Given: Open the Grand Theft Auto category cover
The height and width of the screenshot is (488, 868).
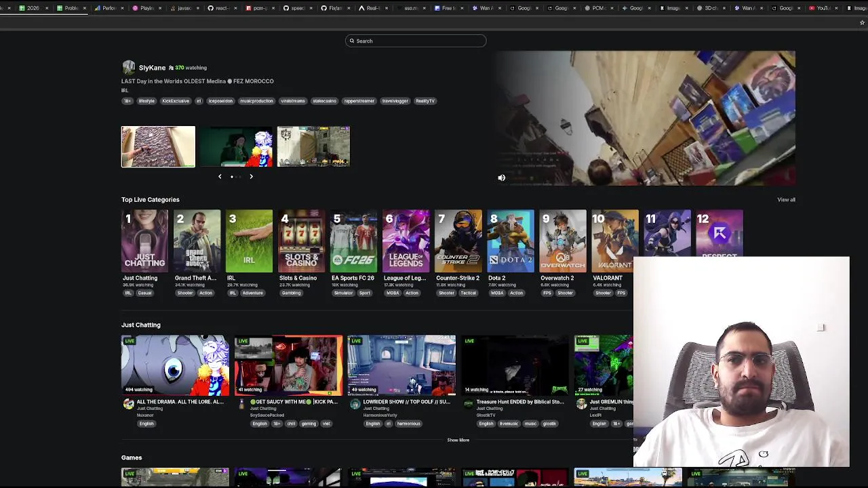Looking at the screenshot, I should 197,241.
